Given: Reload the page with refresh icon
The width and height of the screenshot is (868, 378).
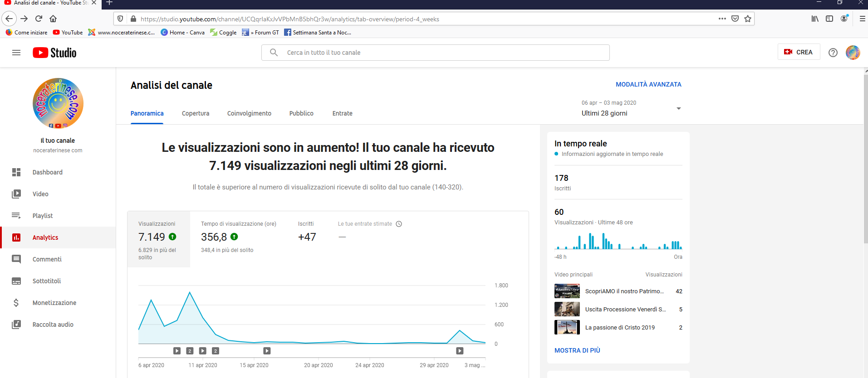Looking at the screenshot, I should [x=39, y=19].
